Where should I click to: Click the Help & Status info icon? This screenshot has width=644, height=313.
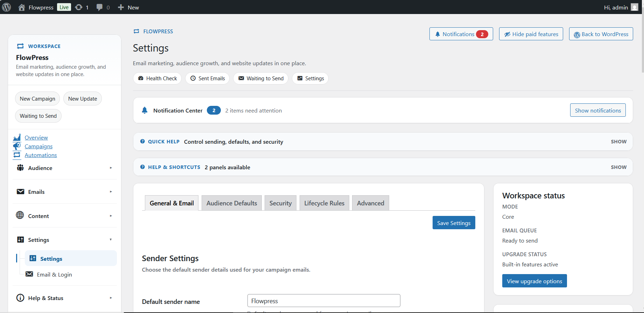(x=20, y=298)
